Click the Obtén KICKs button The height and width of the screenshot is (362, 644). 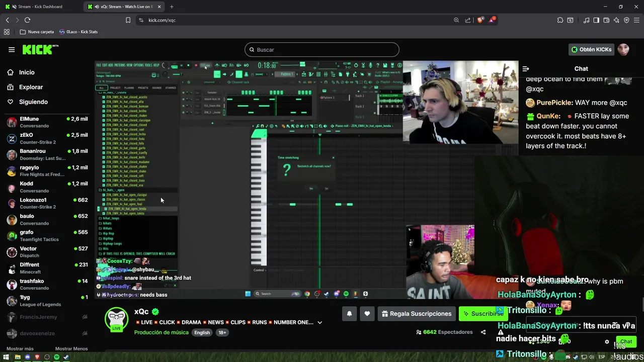tap(591, 49)
